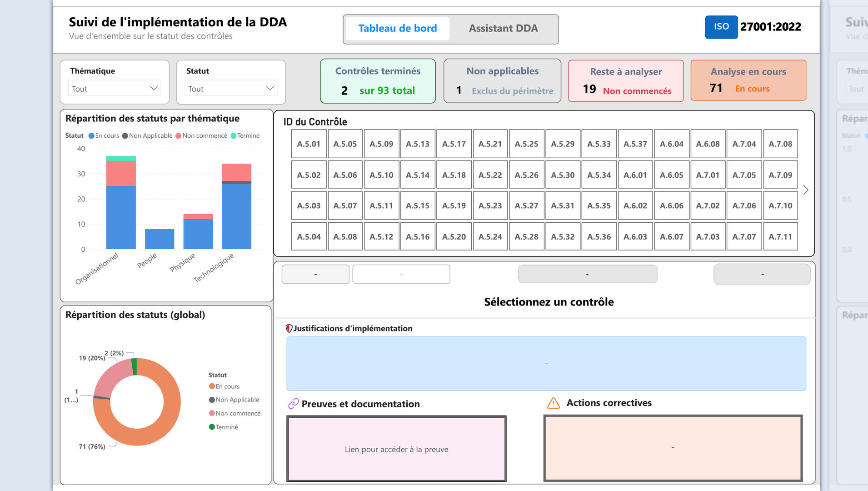Click the People bar in the chart
This screenshot has width=868, height=491.
click(x=160, y=239)
